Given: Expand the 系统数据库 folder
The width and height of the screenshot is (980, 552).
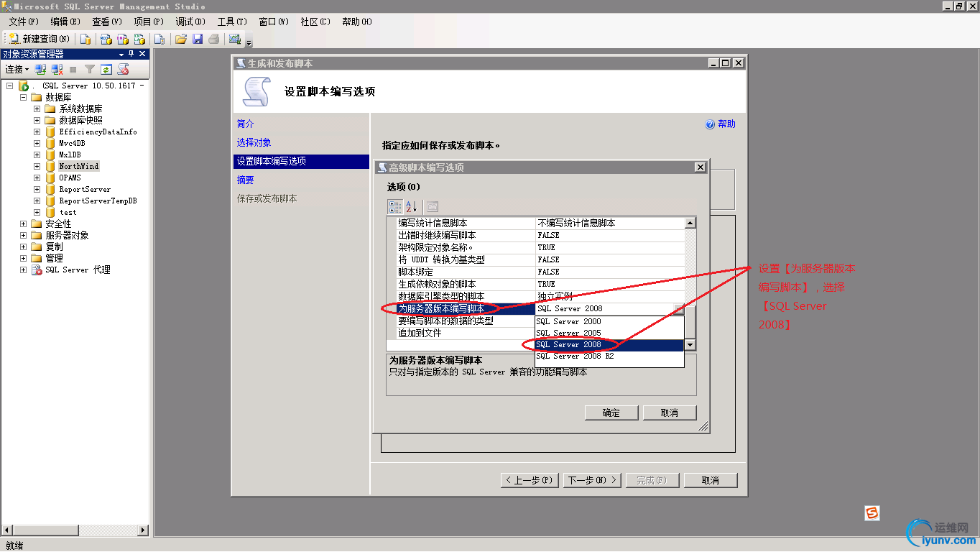Looking at the screenshot, I should pyautogui.click(x=37, y=109).
